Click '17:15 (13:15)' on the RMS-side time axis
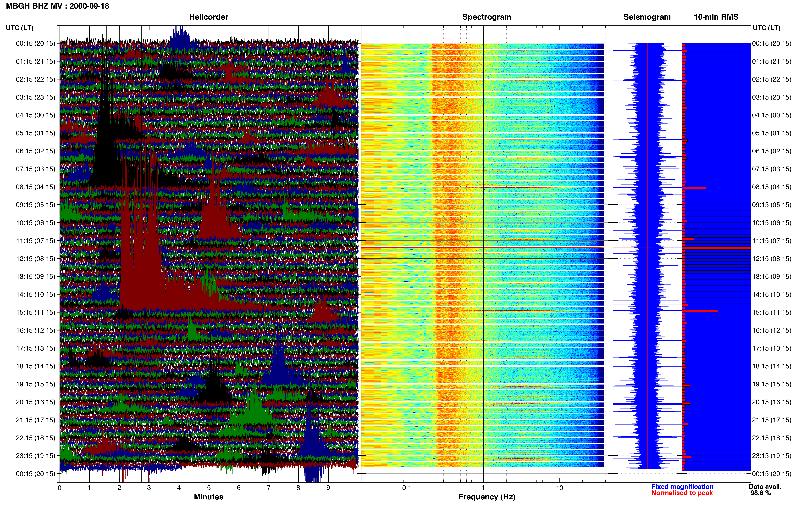The width and height of the screenshot is (812, 508). [x=772, y=348]
